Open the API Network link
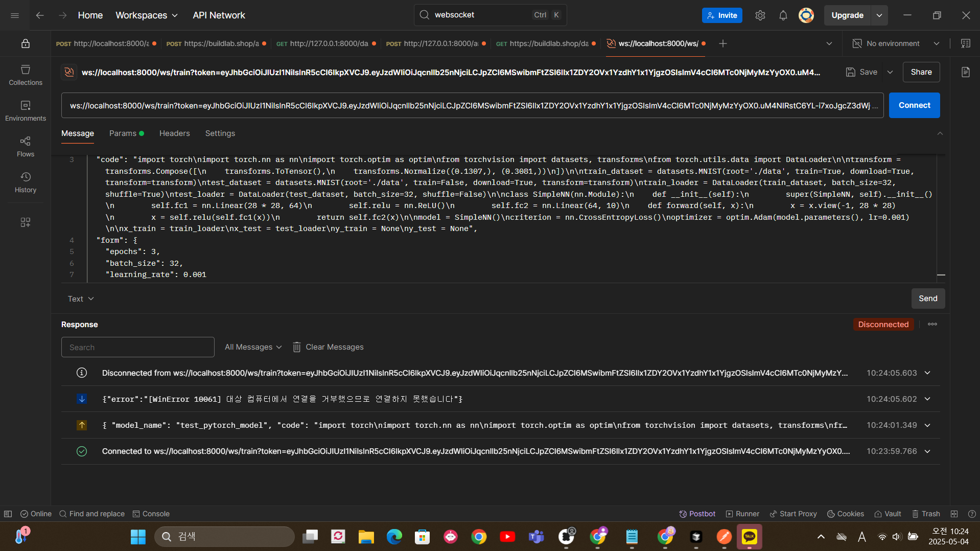Image resolution: width=980 pixels, height=551 pixels. tap(219, 15)
